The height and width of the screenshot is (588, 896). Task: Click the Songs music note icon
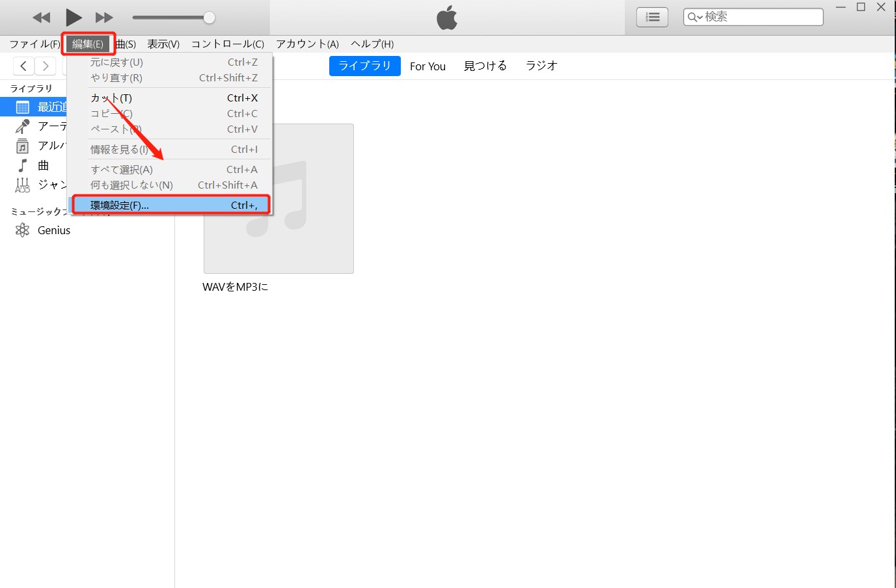(x=23, y=165)
